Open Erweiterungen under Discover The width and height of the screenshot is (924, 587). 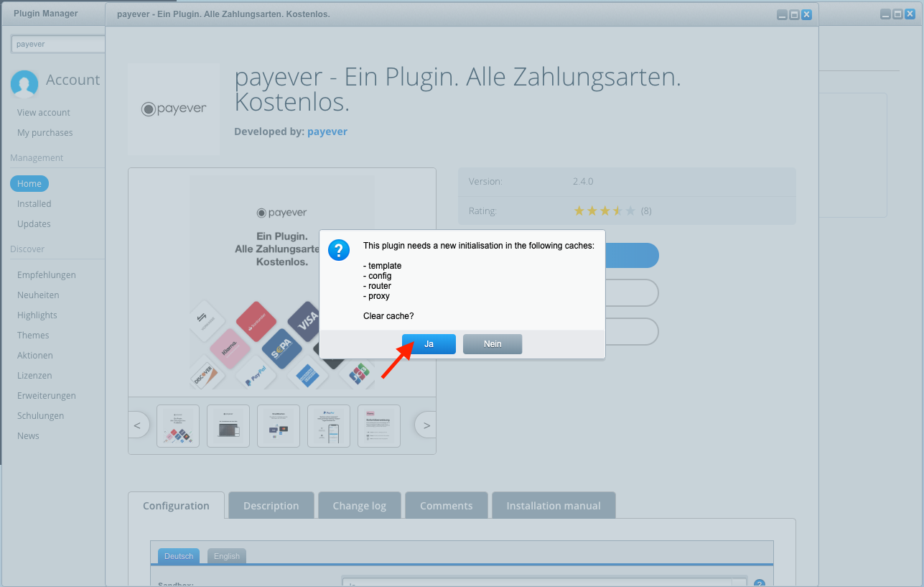coord(47,395)
